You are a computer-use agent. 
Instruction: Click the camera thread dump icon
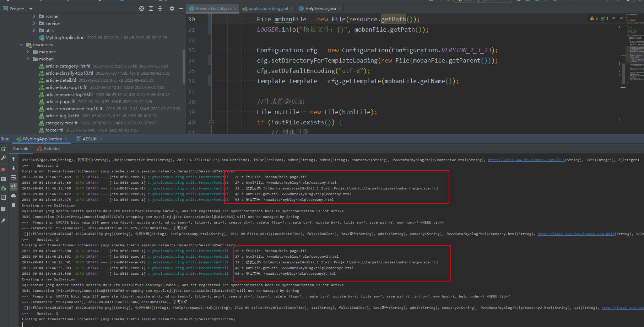point(4,179)
